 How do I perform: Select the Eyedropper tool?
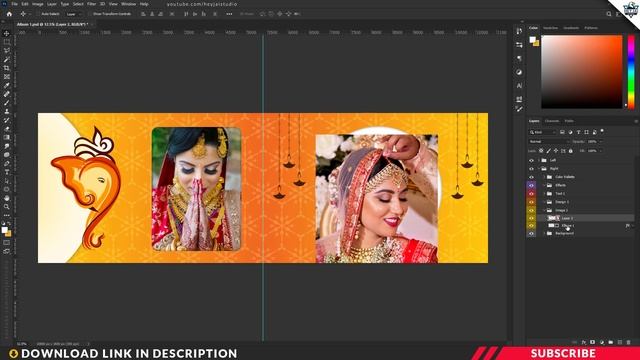click(7, 85)
